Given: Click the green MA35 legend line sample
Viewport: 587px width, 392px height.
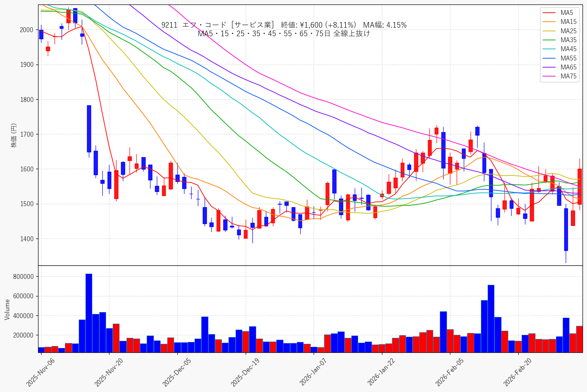Looking at the screenshot, I should coord(550,40).
